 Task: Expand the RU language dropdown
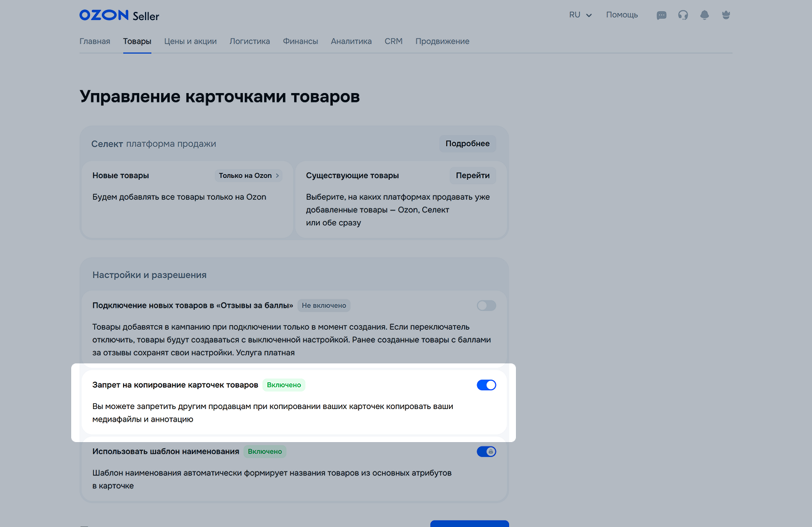(580, 15)
